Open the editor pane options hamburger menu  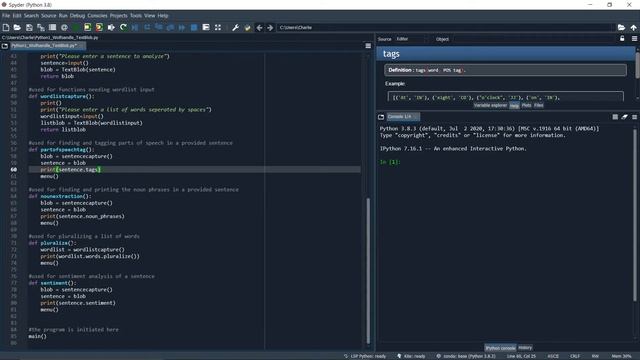tap(368, 46)
